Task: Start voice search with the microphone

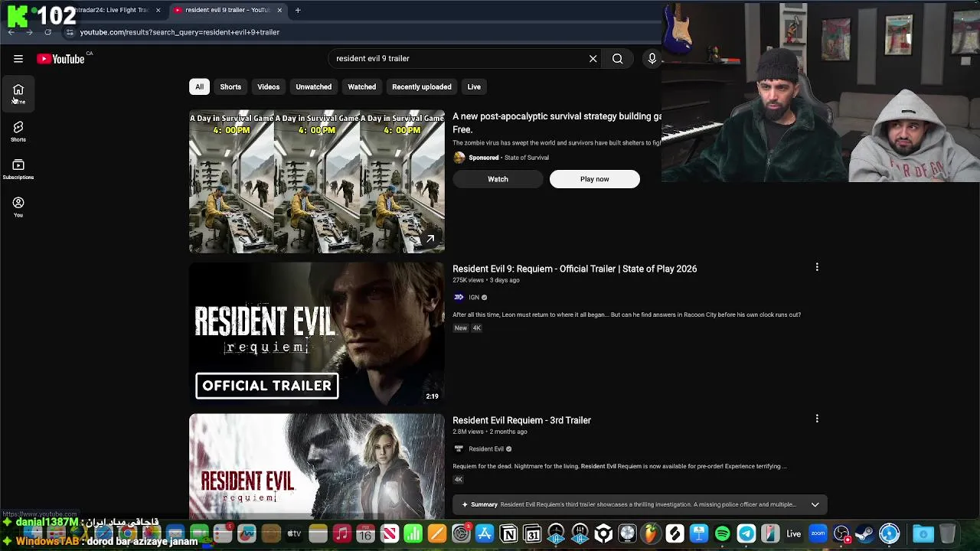Action: coord(652,59)
